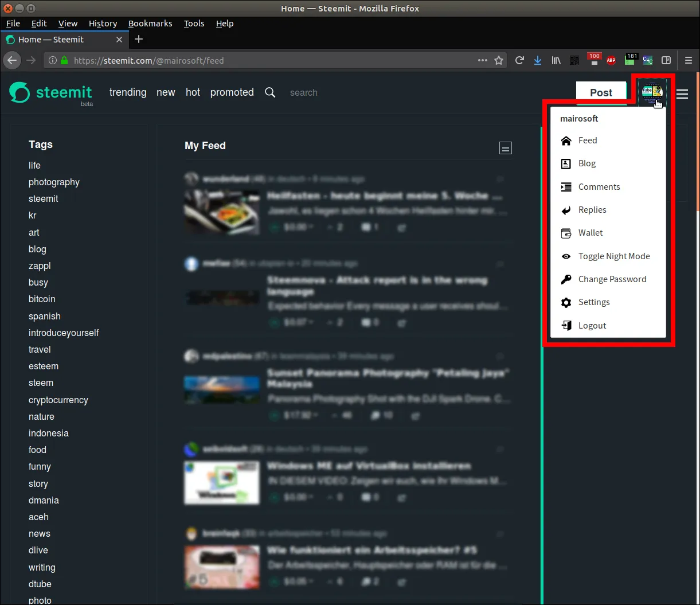The height and width of the screenshot is (605, 700).
Task: Select the dtube tag
Action: (x=40, y=584)
